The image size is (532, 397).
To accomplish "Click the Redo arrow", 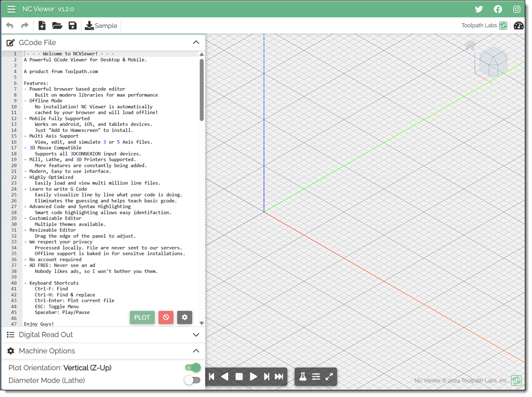I will (x=24, y=26).
